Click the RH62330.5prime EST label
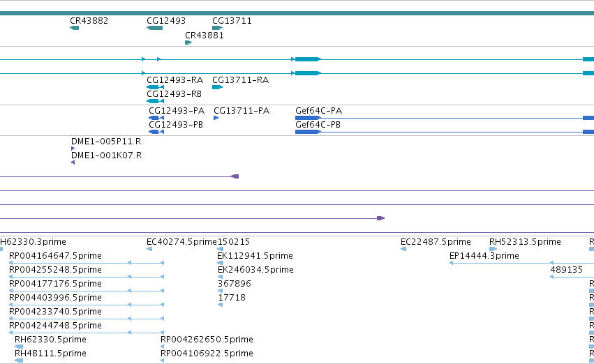 coord(50,340)
